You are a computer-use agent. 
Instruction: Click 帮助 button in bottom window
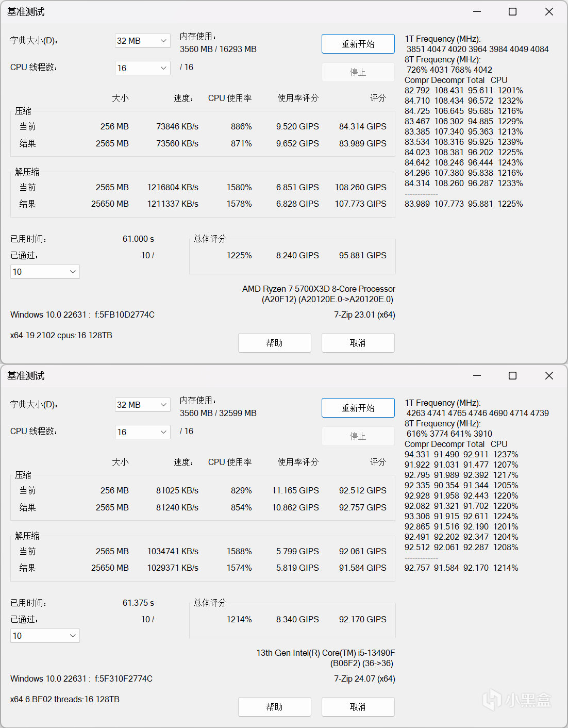pos(275,707)
